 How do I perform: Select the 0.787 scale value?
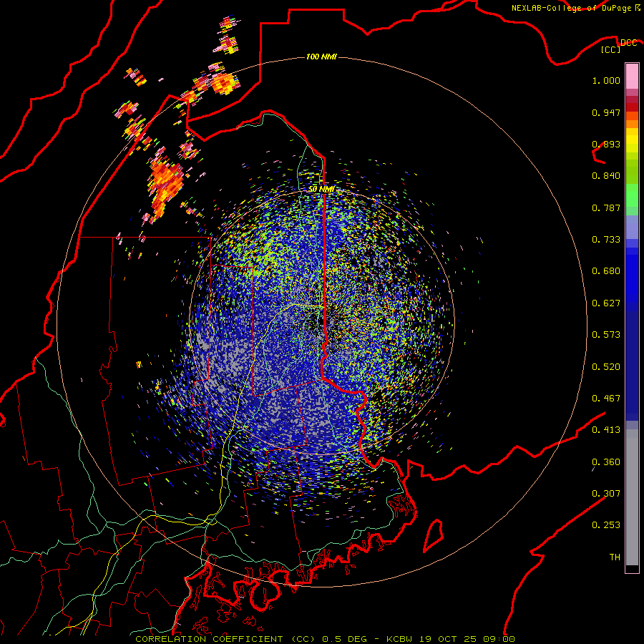tap(606, 208)
